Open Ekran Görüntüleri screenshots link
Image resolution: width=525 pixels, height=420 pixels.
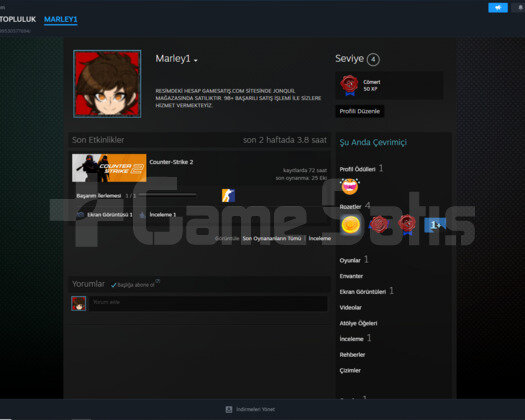363,292
